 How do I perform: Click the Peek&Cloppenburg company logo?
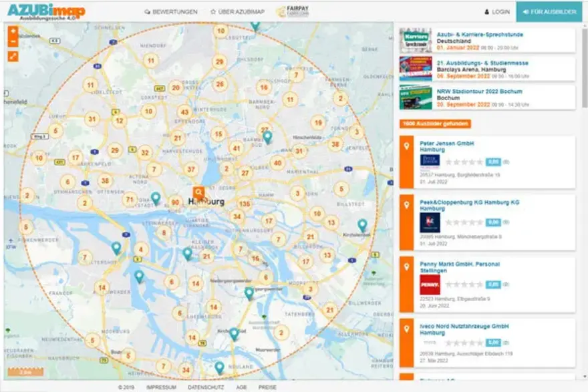click(x=430, y=222)
